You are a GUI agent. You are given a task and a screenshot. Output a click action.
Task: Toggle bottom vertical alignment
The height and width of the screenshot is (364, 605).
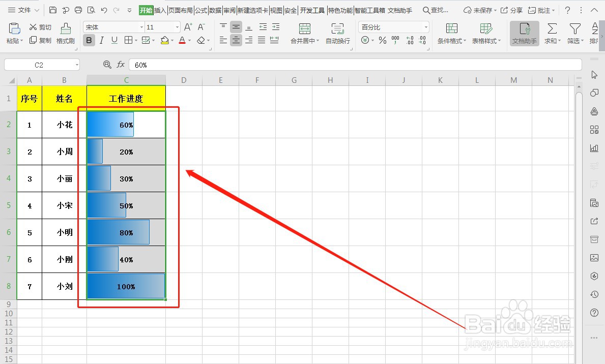(249, 27)
